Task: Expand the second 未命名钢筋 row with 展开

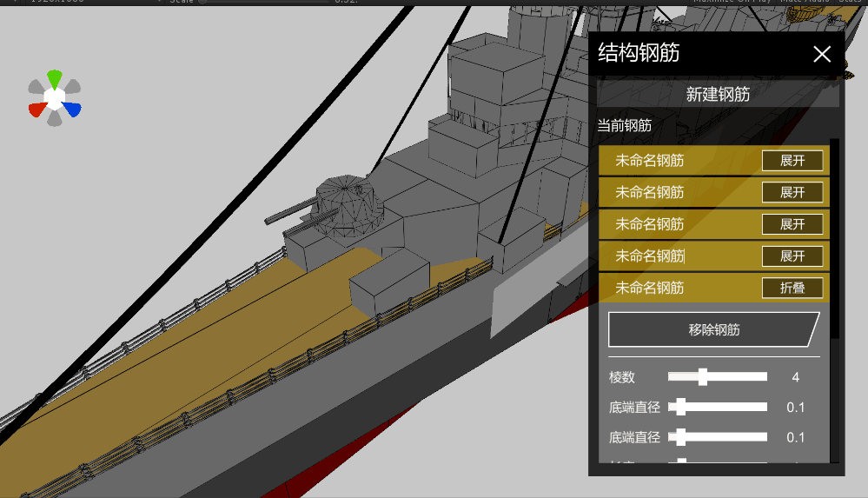Action: 792,192
